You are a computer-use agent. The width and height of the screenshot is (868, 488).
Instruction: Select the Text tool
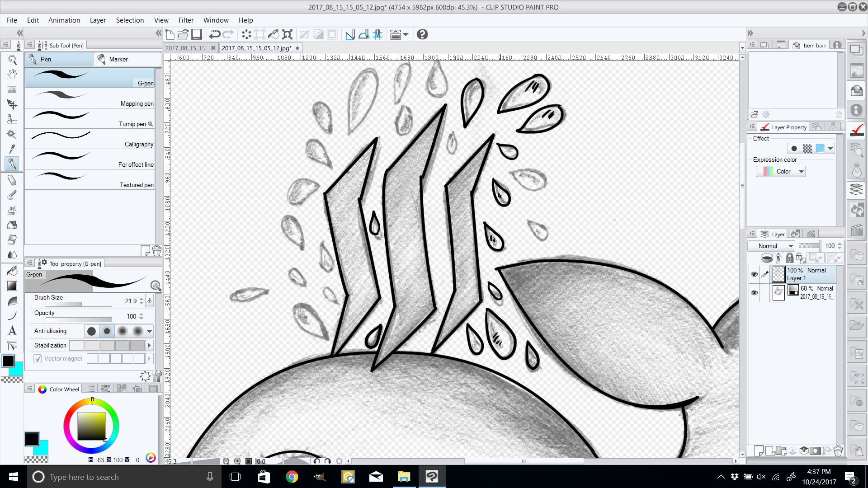point(12,331)
